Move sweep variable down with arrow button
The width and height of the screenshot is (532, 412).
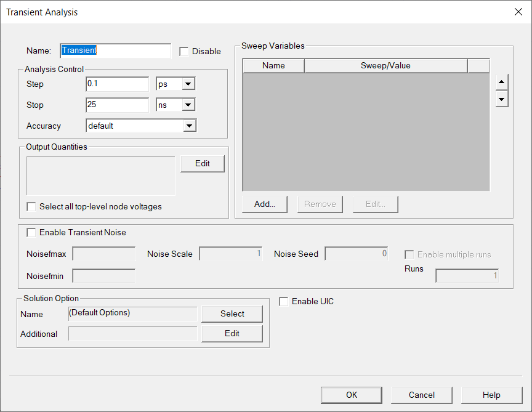[501, 99]
